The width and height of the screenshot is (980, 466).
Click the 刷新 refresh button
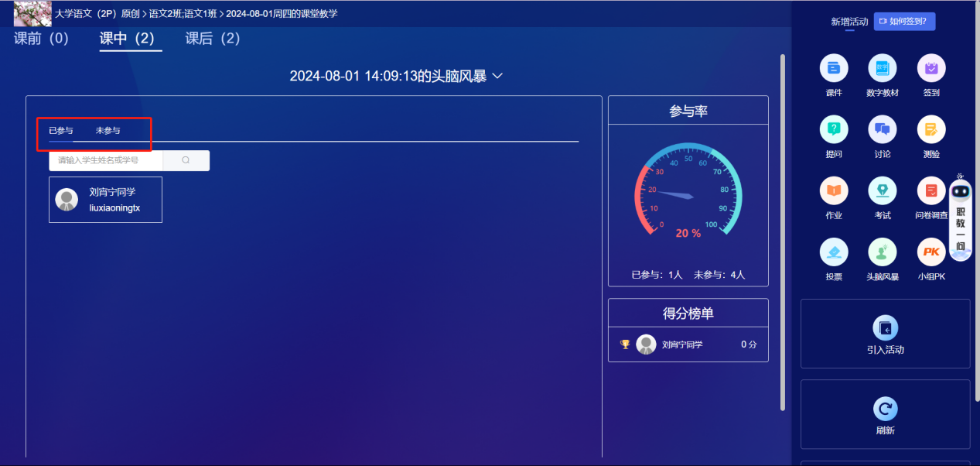885,414
